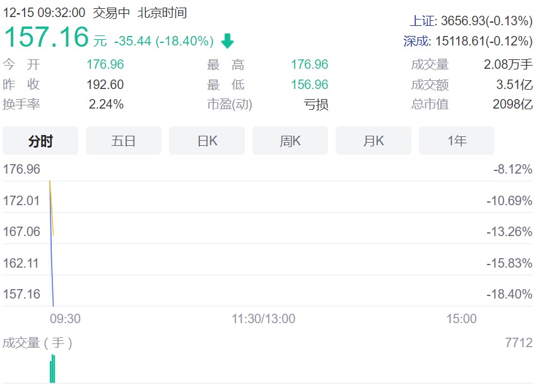The image size is (547, 392).
Task: Click the green down arrow icon
Action: 227,42
